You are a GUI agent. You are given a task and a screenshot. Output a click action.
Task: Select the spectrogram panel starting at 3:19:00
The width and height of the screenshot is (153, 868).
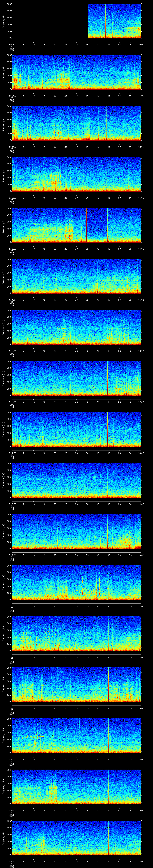coord(77,531)
